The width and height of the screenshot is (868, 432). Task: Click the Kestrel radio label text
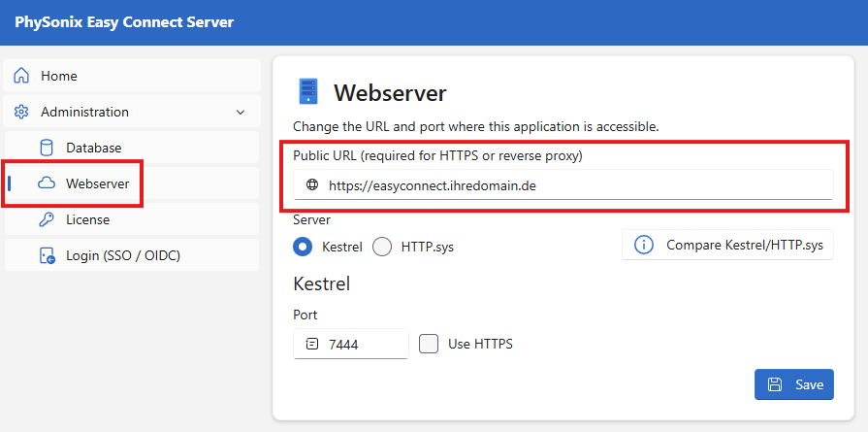click(x=342, y=247)
